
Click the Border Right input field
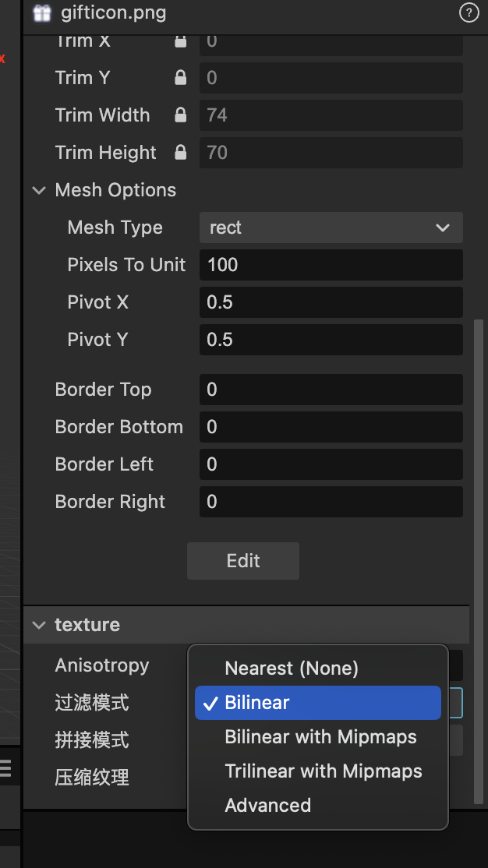coord(331,502)
